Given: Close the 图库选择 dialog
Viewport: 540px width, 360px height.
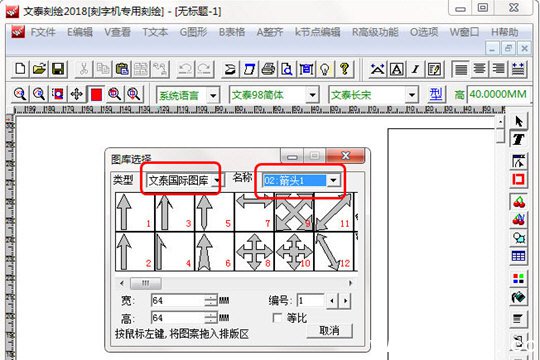Looking at the screenshot, I should (345, 156).
